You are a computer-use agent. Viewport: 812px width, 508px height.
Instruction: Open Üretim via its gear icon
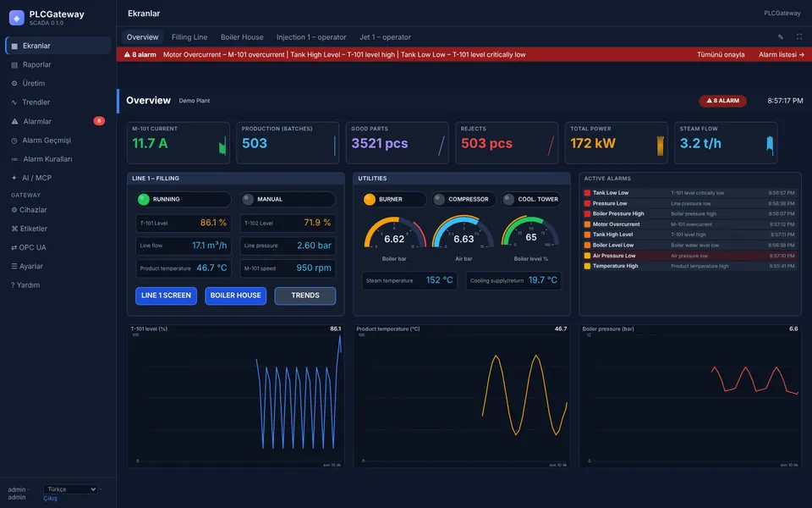pyautogui.click(x=14, y=84)
